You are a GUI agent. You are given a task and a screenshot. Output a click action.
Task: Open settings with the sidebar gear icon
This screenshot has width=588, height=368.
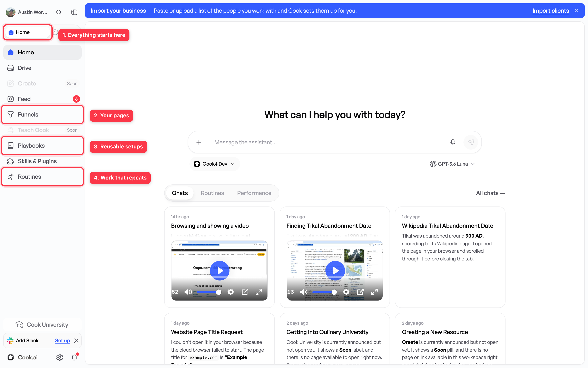(x=60, y=357)
